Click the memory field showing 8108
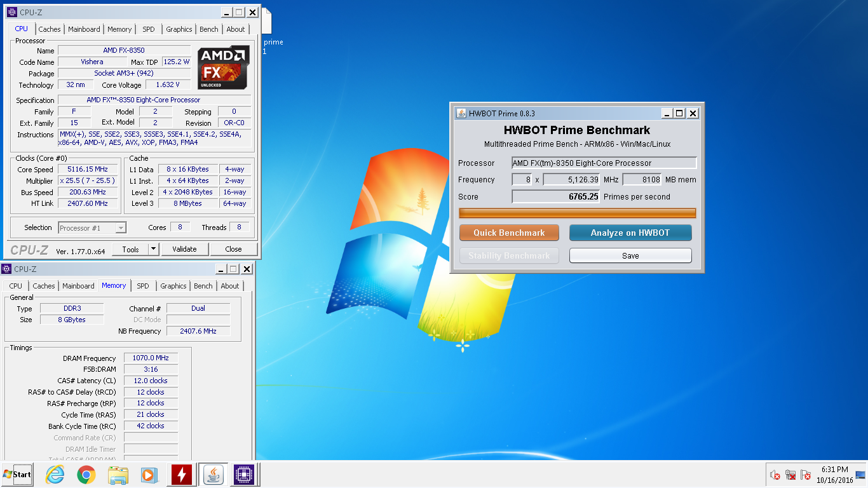Screen dimensions: 868x488 tap(642, 180)
